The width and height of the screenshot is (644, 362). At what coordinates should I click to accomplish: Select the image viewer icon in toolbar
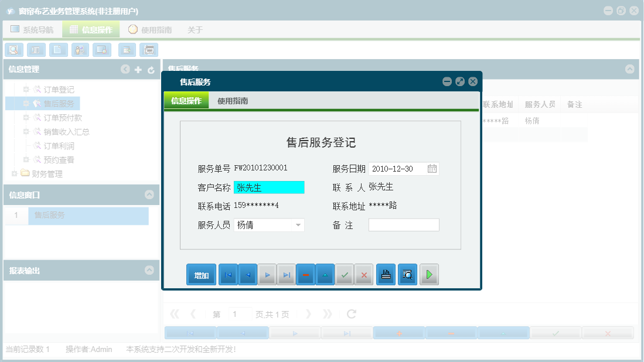(x=101, y=50)
